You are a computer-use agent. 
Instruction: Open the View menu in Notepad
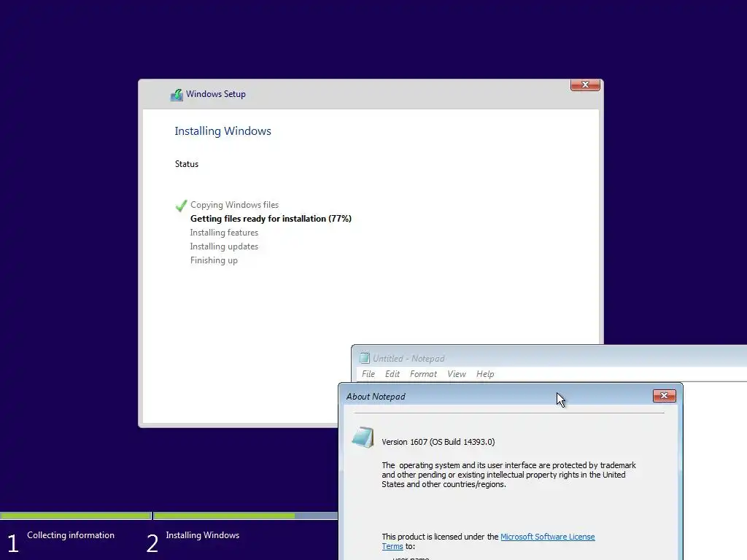457,374
